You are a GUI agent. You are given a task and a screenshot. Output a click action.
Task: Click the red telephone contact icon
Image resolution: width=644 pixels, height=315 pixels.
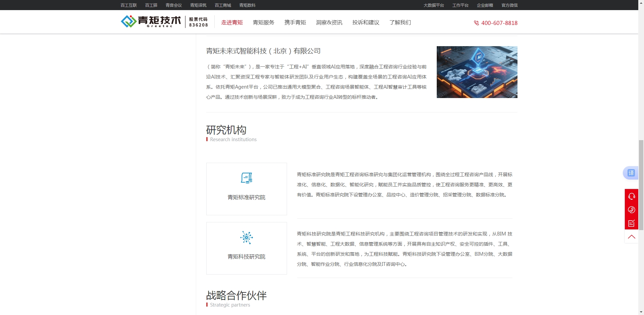pos(632,210)
